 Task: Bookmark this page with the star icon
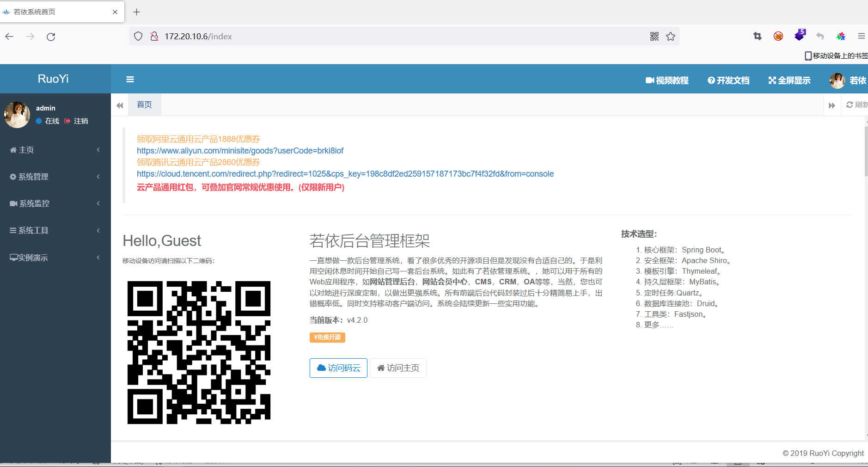click(671, 37)
